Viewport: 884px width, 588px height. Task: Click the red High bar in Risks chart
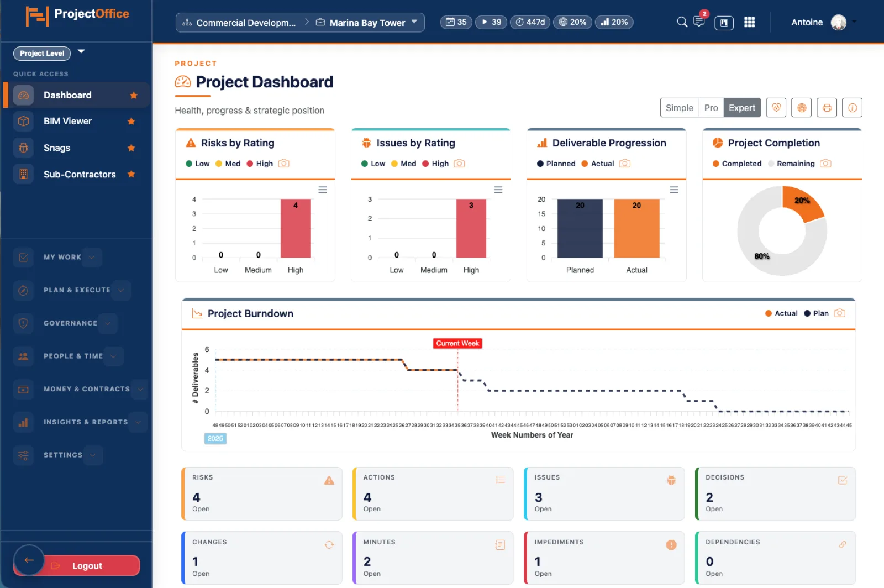(296, 228)
